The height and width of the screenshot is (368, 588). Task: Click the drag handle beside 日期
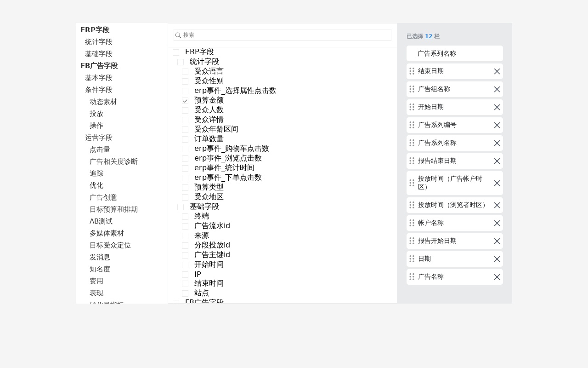412,259
